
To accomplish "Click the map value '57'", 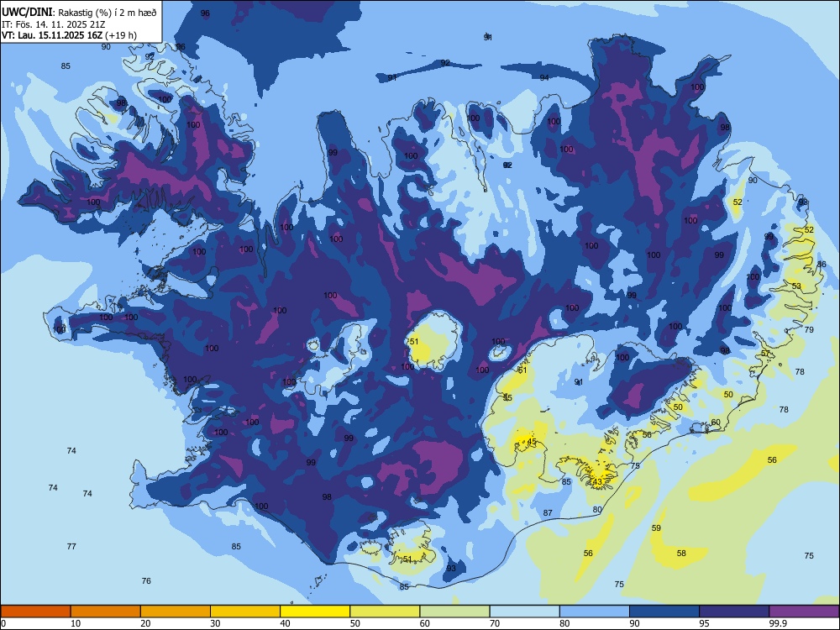I will 765,354.
